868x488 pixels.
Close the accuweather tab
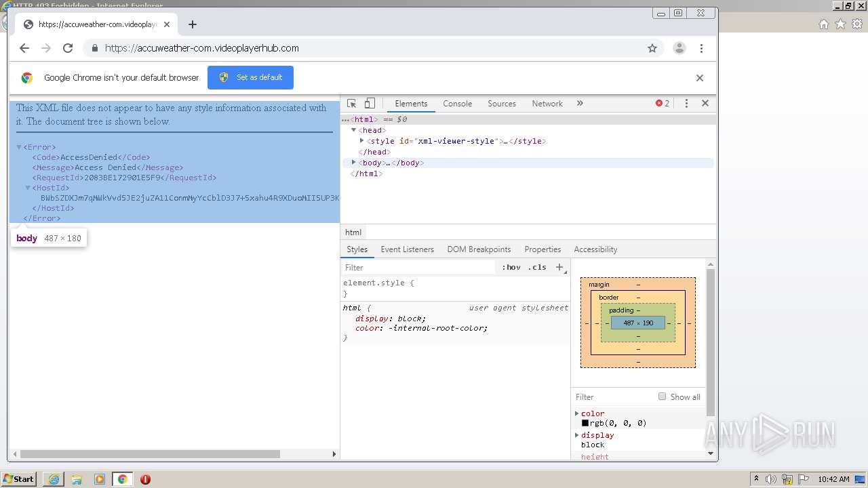[x=167, y=24]
